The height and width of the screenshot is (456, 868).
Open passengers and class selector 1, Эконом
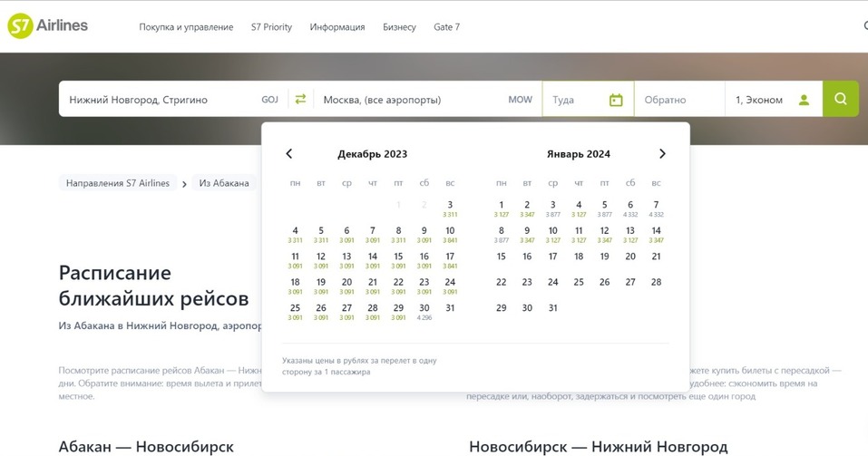759,100
